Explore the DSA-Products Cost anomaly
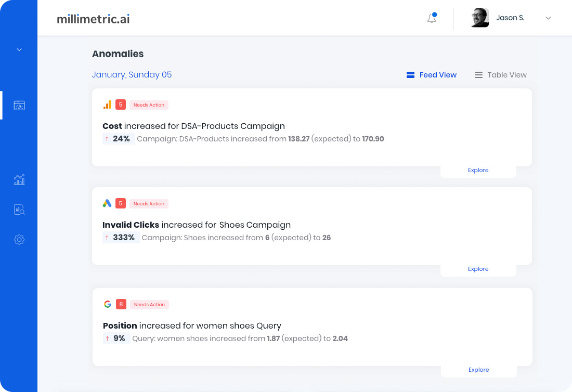This screenshot has height=392, width=572. [x=478, y=171]
